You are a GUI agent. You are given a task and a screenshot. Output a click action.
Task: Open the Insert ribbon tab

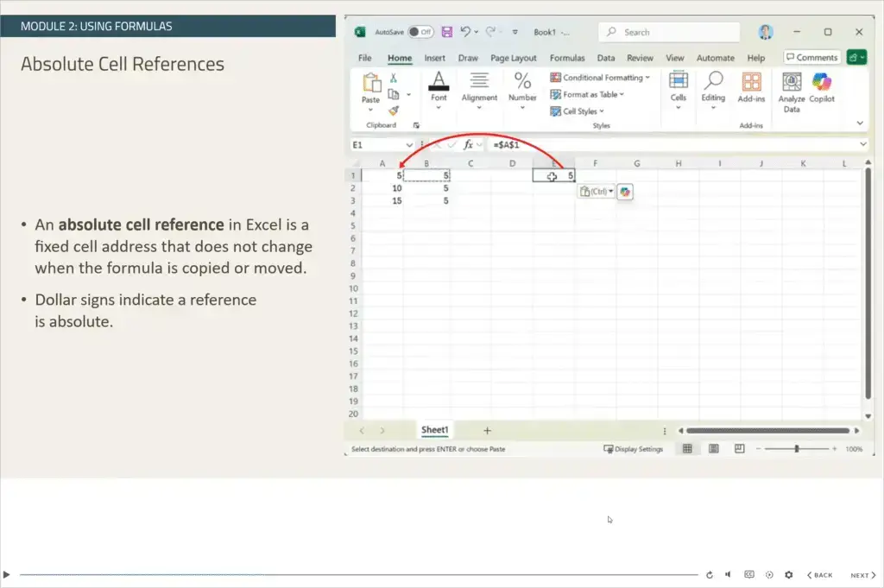point(435,57)
